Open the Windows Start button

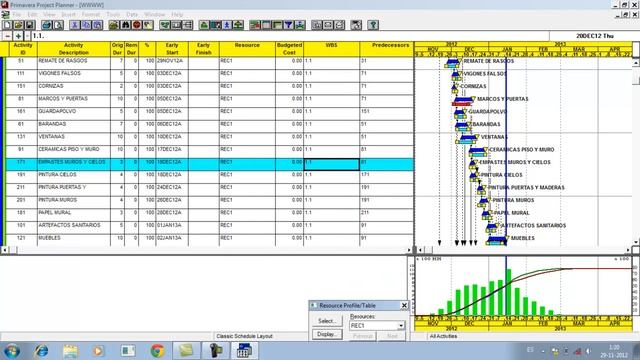11,351
